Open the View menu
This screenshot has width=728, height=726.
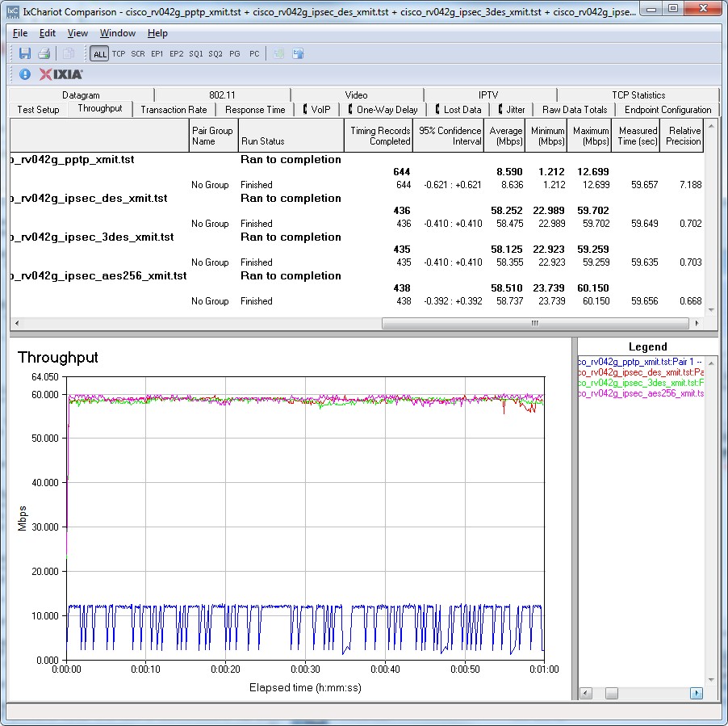[x=77, y=33]
